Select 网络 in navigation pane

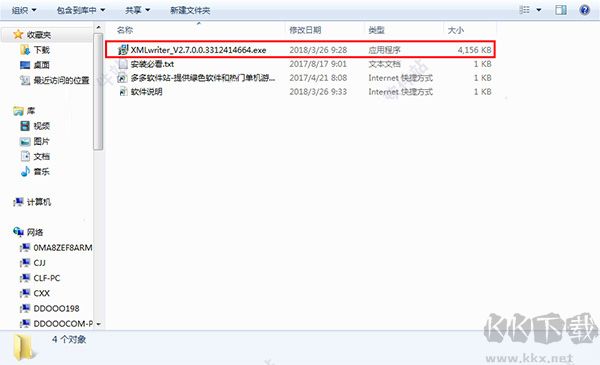35,232
